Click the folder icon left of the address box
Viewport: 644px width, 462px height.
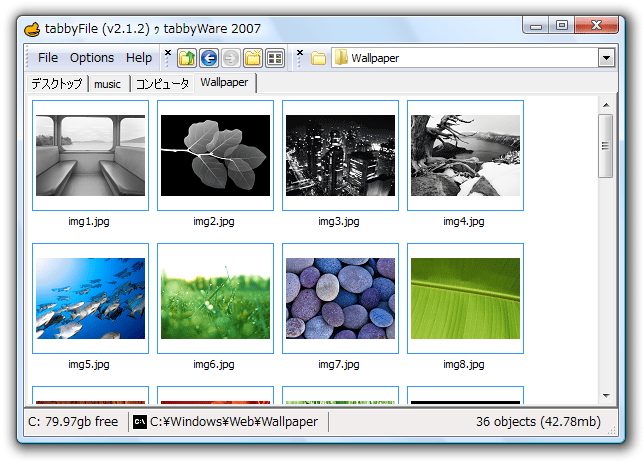click(318, 58)
